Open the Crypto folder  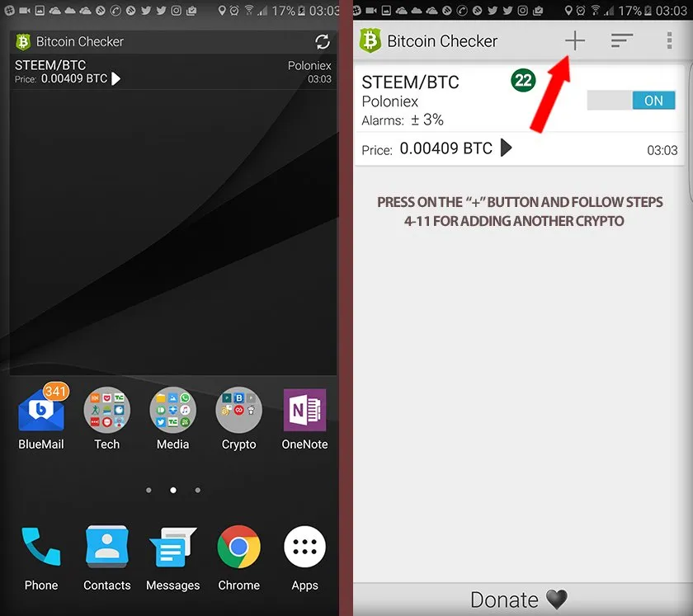coord(238,418)
